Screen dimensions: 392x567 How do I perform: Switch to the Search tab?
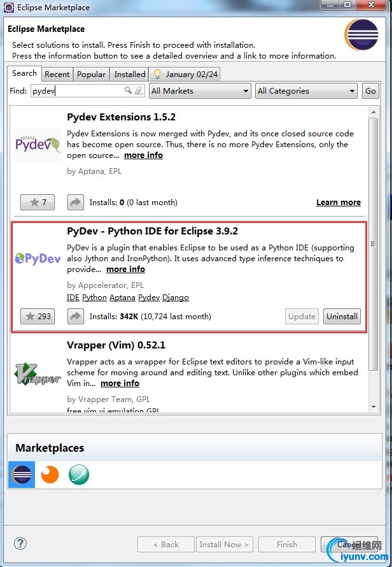[x=24, y=73]
